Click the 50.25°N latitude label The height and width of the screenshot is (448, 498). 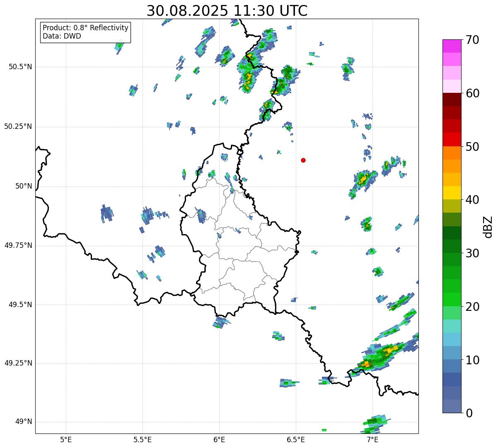pyautogui.click(x=18, y=126)
